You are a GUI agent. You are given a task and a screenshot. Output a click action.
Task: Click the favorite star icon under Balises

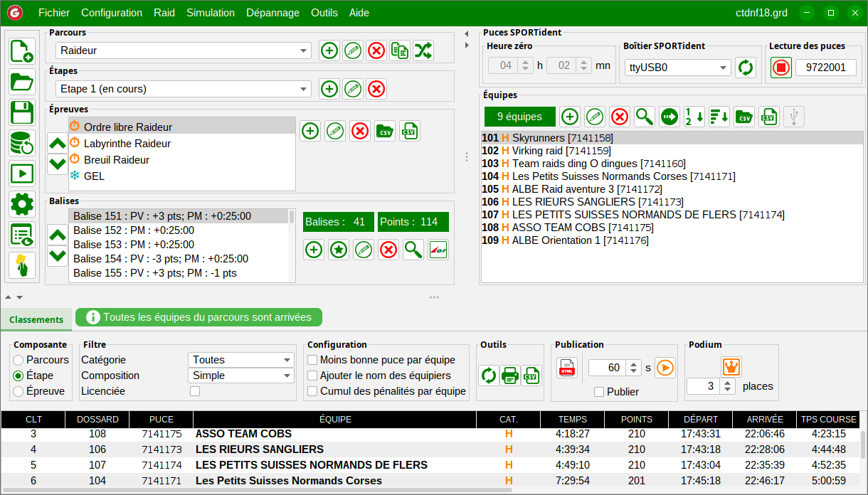pyautogui.click(x=339, y=250)
